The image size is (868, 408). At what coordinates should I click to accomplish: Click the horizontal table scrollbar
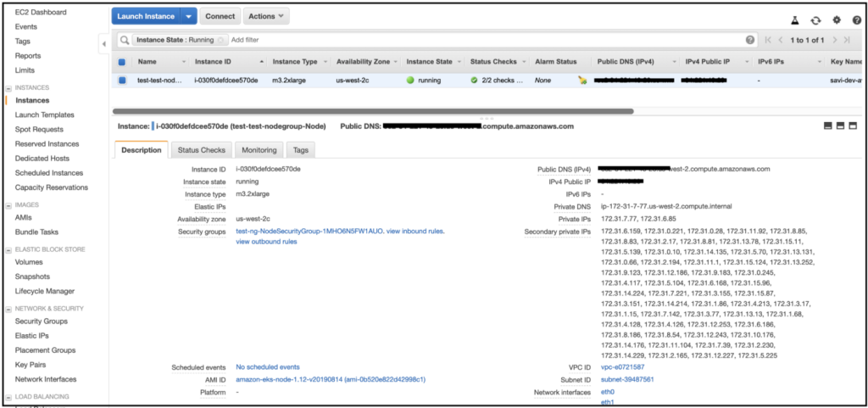[373, 111]
